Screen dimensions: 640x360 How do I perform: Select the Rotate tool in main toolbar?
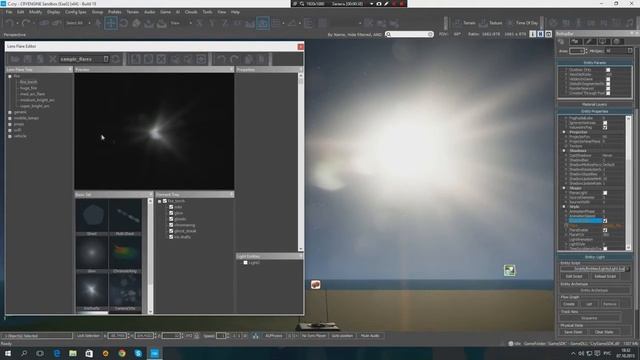click(124, 23)
